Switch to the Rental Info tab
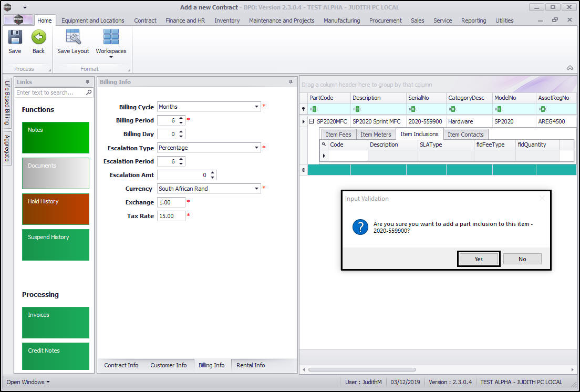 tap(251, 365)
